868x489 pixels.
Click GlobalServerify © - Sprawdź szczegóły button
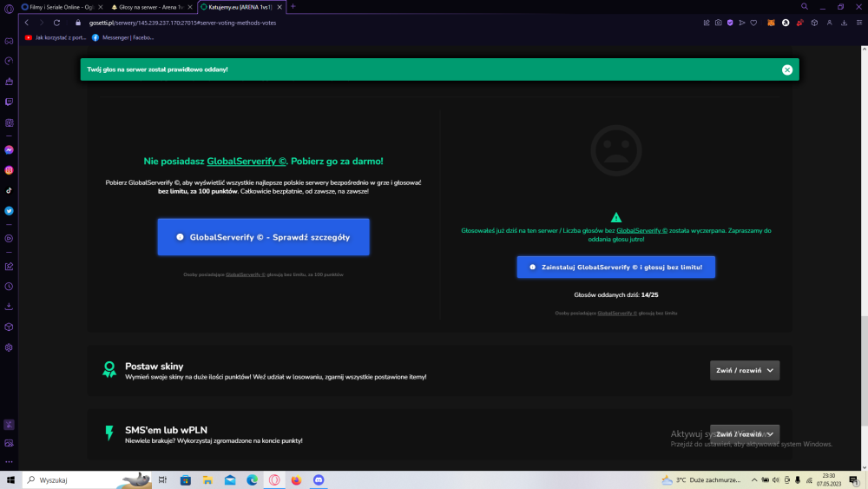(x=264, y=237)
